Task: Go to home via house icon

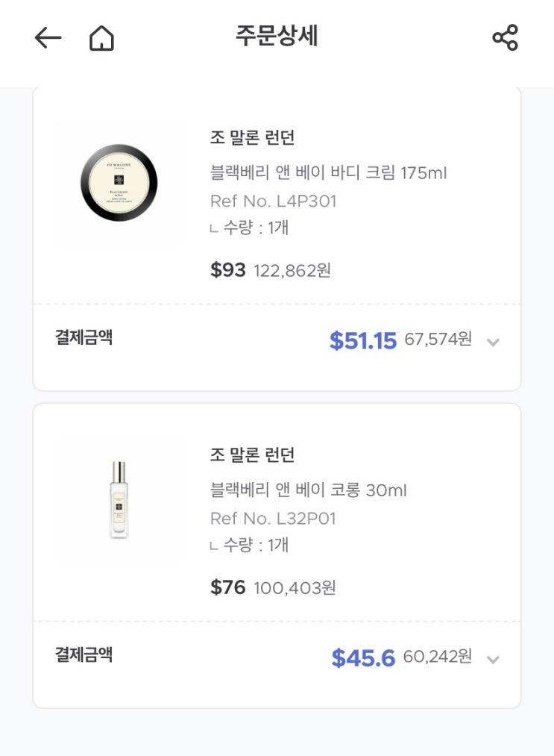Action: point(101,38)
